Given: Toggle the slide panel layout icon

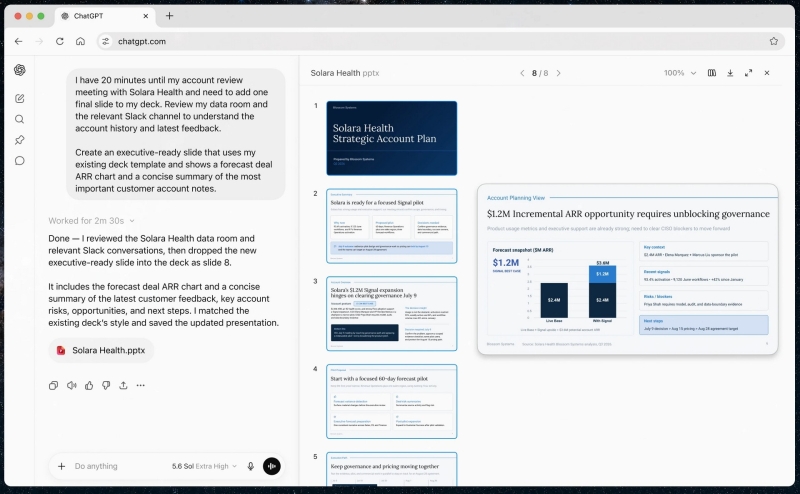Looking at the screenshot, I should [712, 73].
